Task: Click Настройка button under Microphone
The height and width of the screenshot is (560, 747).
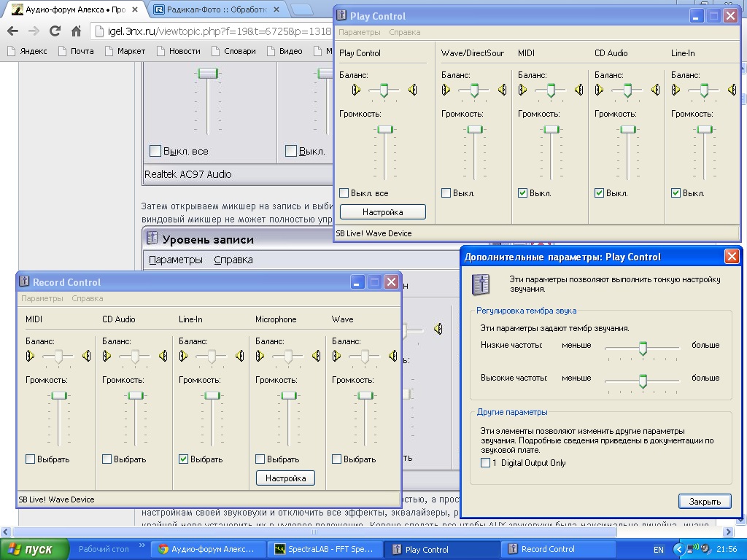Action: pos(285,478)
